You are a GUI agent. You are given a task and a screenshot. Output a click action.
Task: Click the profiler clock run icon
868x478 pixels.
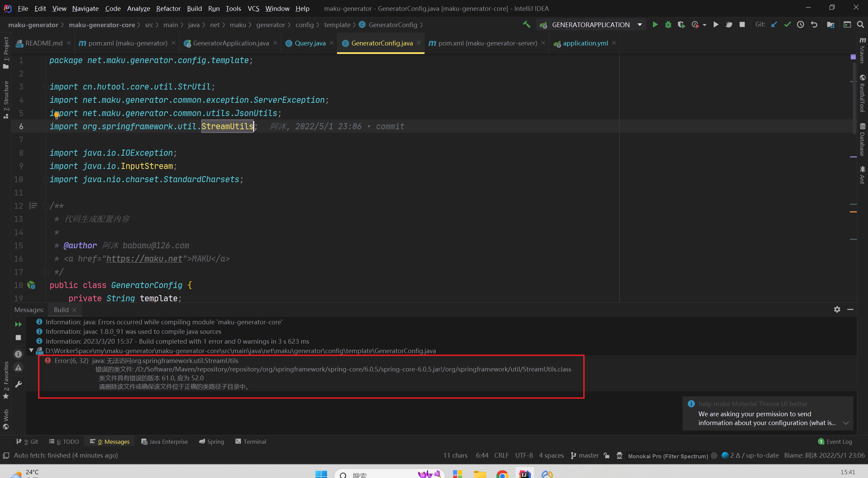pyautogui.click(x=695, y=24)
